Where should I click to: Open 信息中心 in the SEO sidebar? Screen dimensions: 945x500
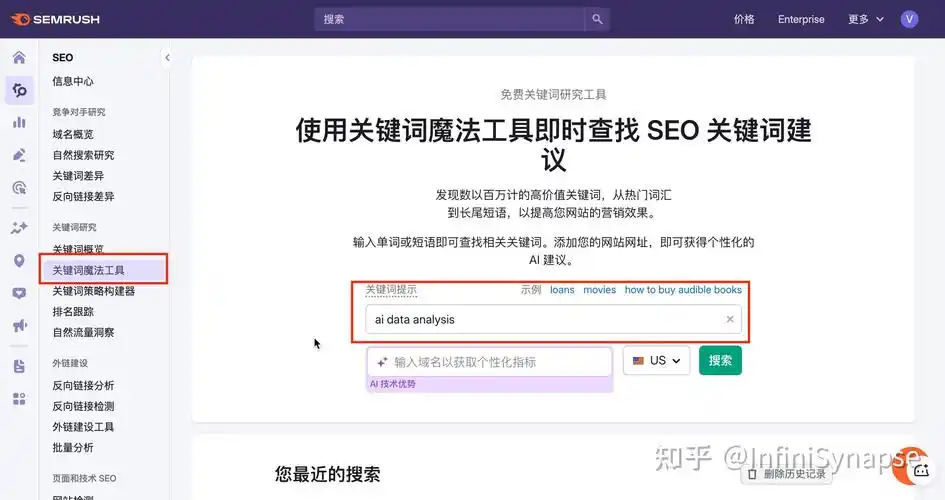point(73,81)
